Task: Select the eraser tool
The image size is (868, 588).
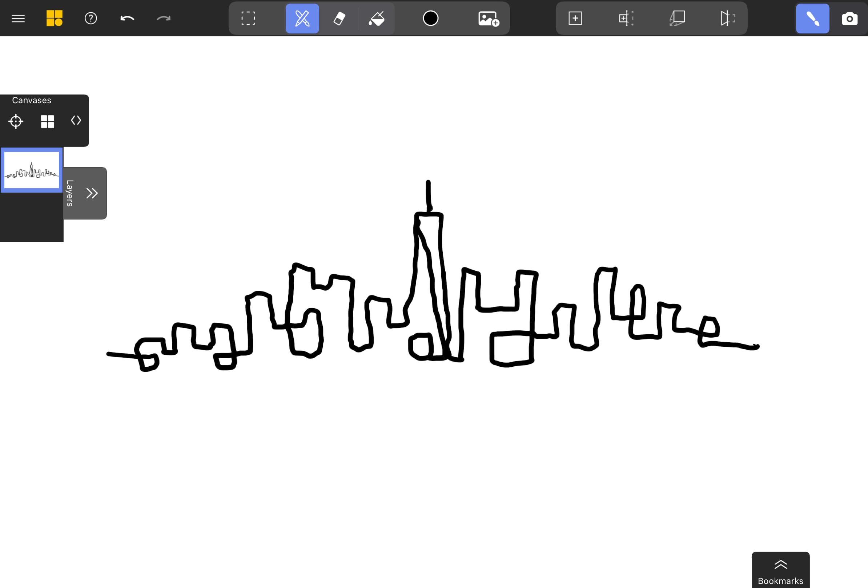Action: [339, 18]
